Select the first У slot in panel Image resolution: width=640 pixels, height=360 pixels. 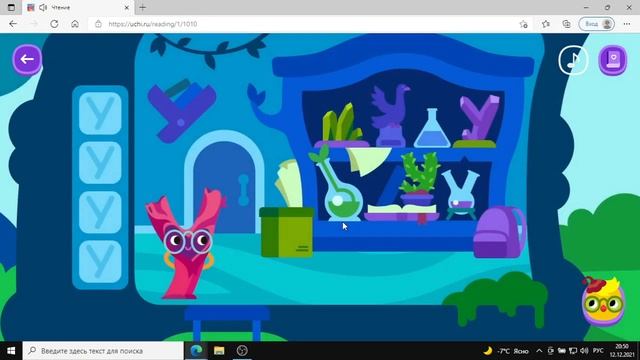pyautogui.click(x=100, y=113)
